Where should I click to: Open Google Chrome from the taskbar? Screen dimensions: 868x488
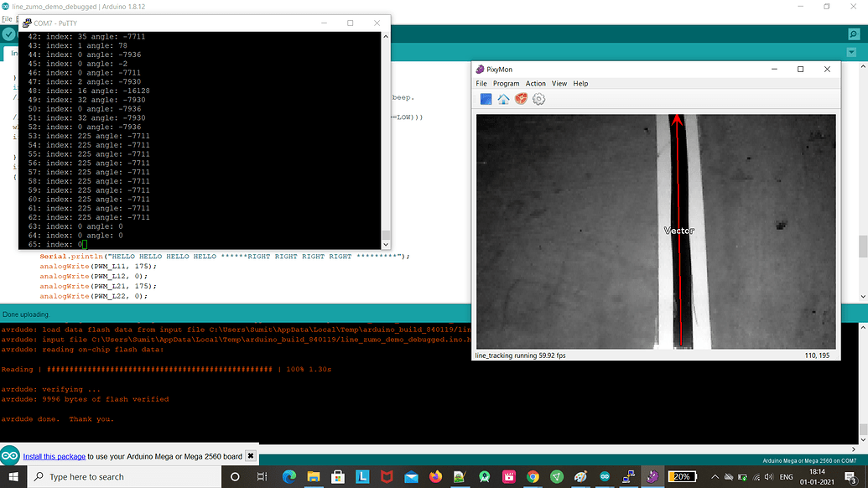pyautogui.click(x=532, y=476)
